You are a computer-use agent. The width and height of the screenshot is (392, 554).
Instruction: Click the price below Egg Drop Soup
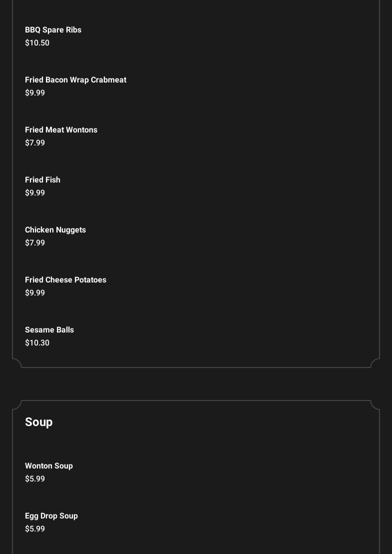(x=35, y=529)
